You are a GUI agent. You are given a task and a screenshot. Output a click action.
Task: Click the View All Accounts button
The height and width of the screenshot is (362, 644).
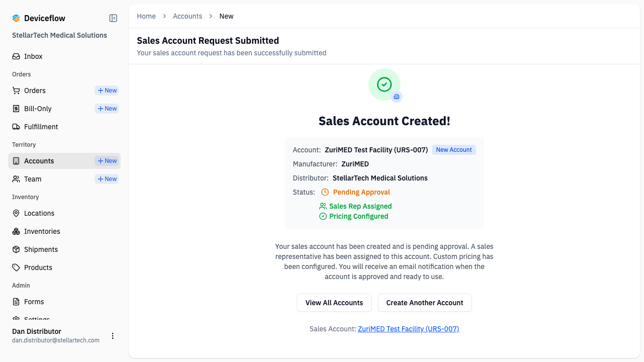pos(334,303)
